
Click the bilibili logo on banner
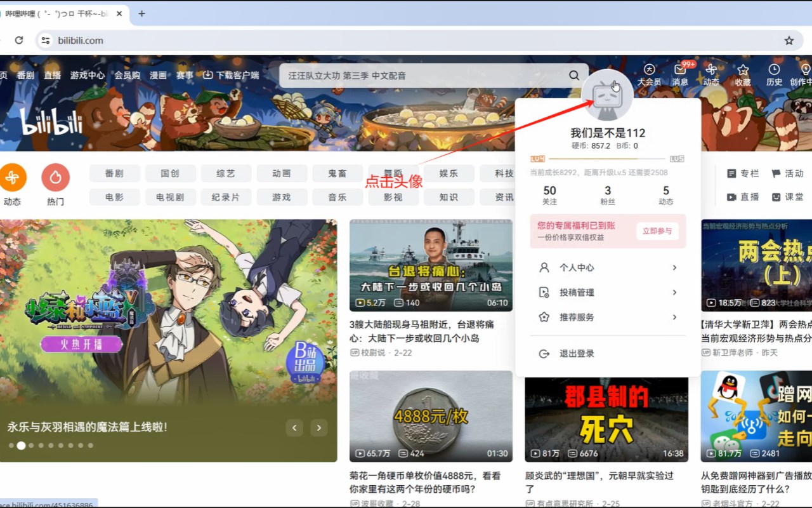click(51, 121)
